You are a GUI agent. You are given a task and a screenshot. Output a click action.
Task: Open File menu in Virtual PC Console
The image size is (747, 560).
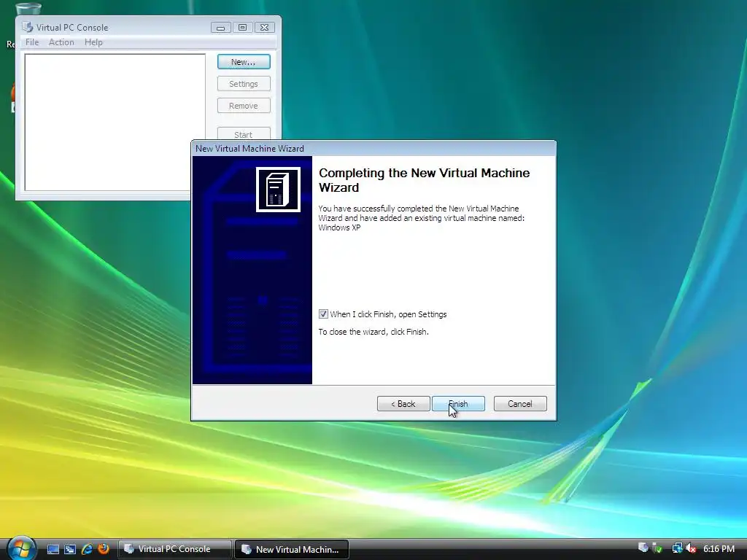32,42
